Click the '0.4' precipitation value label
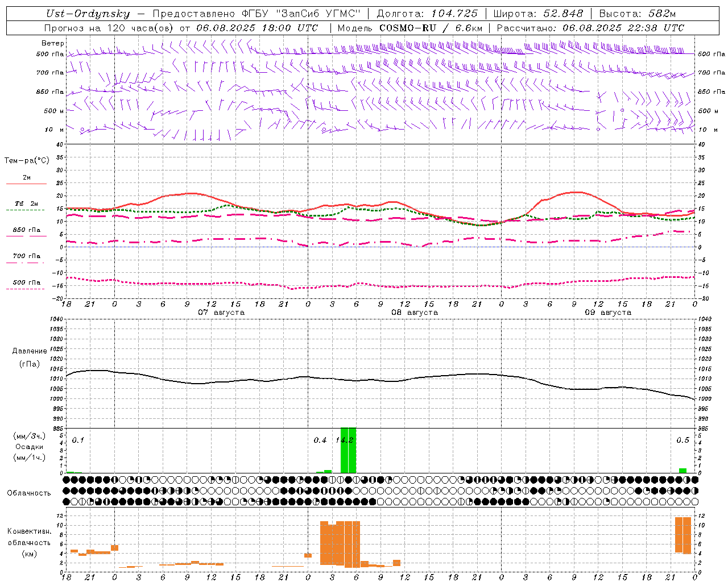 320,440
